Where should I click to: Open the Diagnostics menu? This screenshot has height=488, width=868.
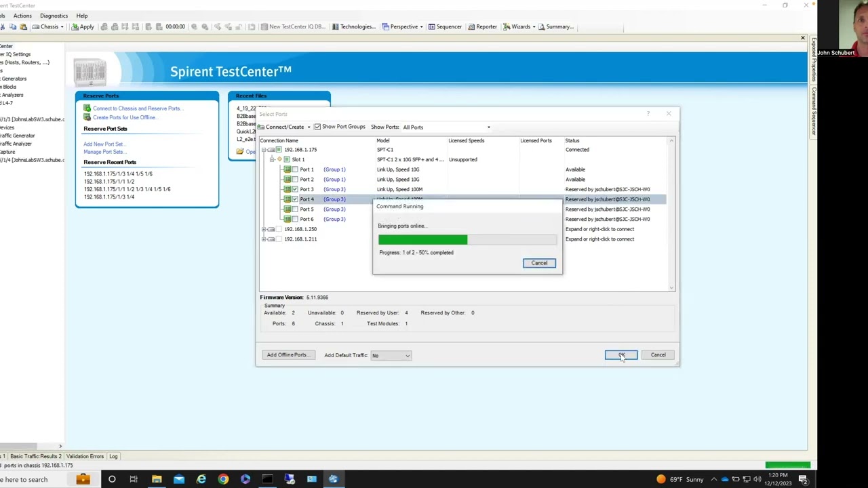point(54,16)
